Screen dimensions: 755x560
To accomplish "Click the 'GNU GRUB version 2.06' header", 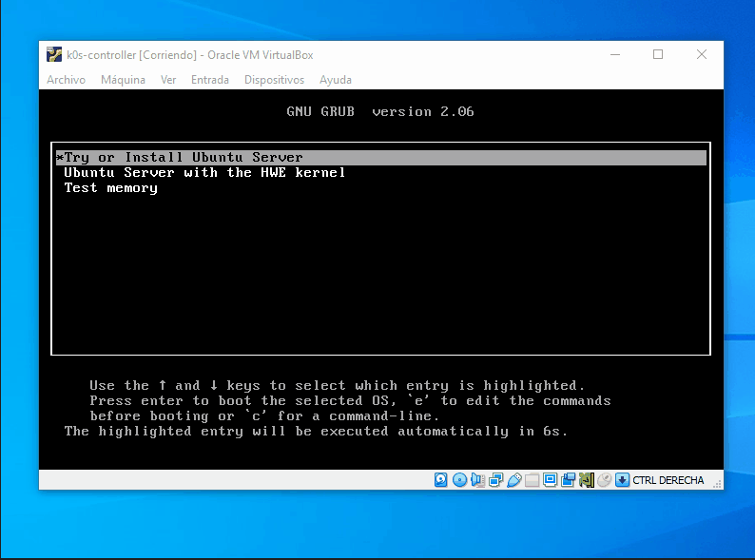I will [x=380, y=111].
